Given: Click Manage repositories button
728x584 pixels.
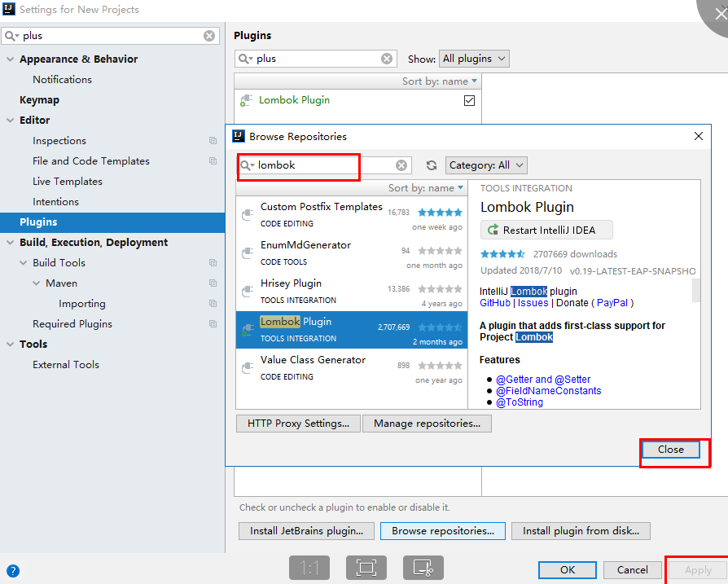Looking at the screenshot, I should [427, 424].
